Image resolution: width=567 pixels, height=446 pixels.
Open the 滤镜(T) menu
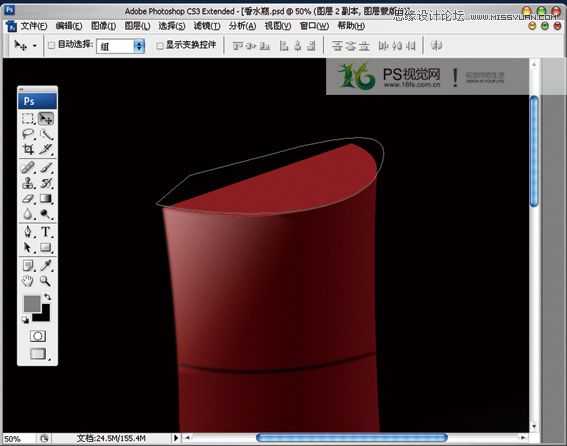pos(206,26)
